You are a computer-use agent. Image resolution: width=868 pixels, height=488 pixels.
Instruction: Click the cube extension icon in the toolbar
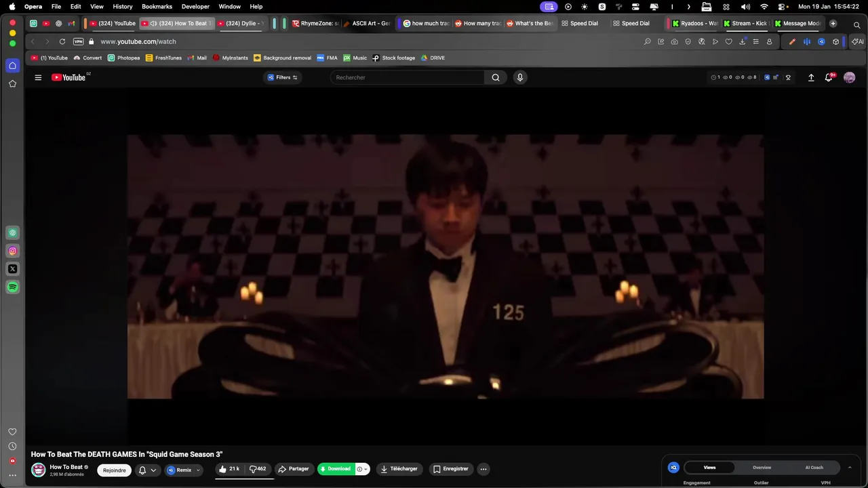click(835, 41)
